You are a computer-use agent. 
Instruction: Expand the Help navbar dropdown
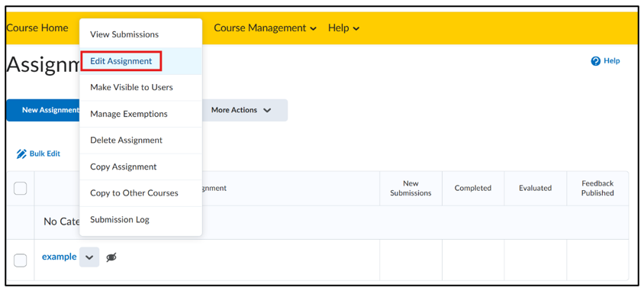coord(344,28)
